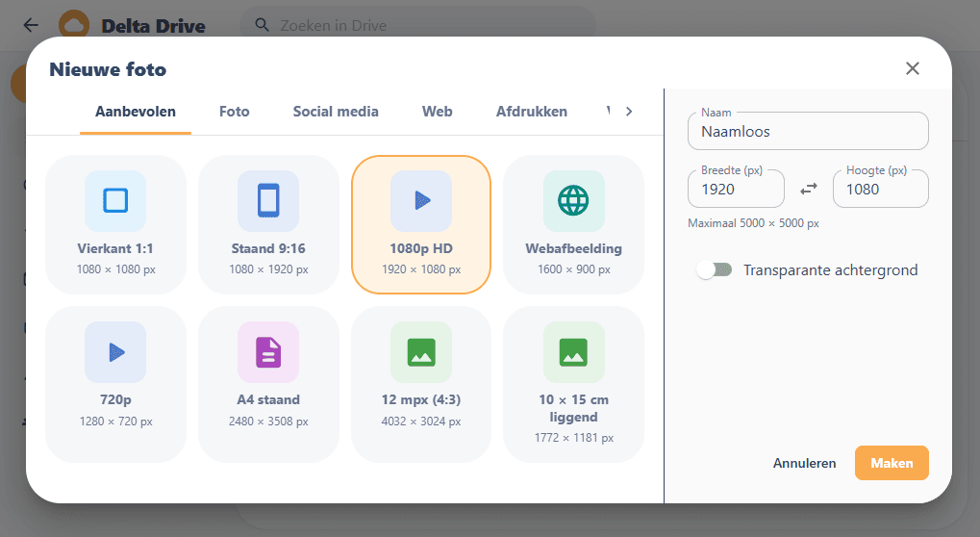Pick the 1080p HD play preset icon
This screenshot has height=537, width=980.
click(x=421, y=201)
